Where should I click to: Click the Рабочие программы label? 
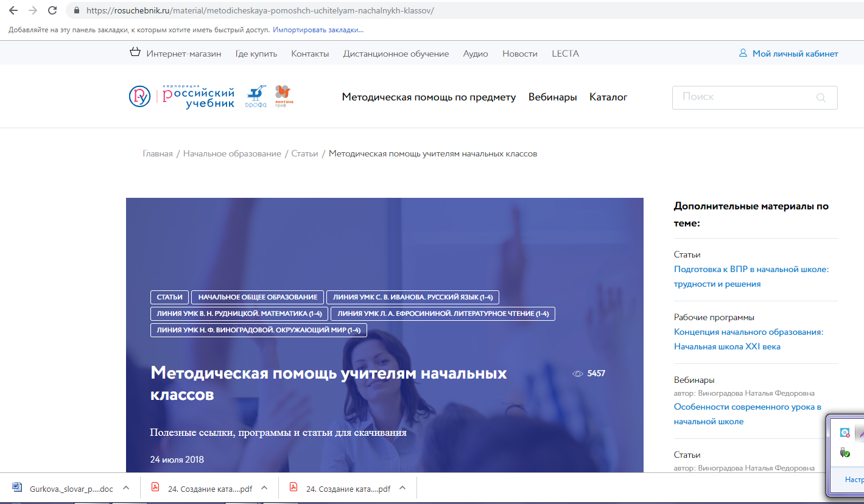pyautogui.click(x=714, y=317)
